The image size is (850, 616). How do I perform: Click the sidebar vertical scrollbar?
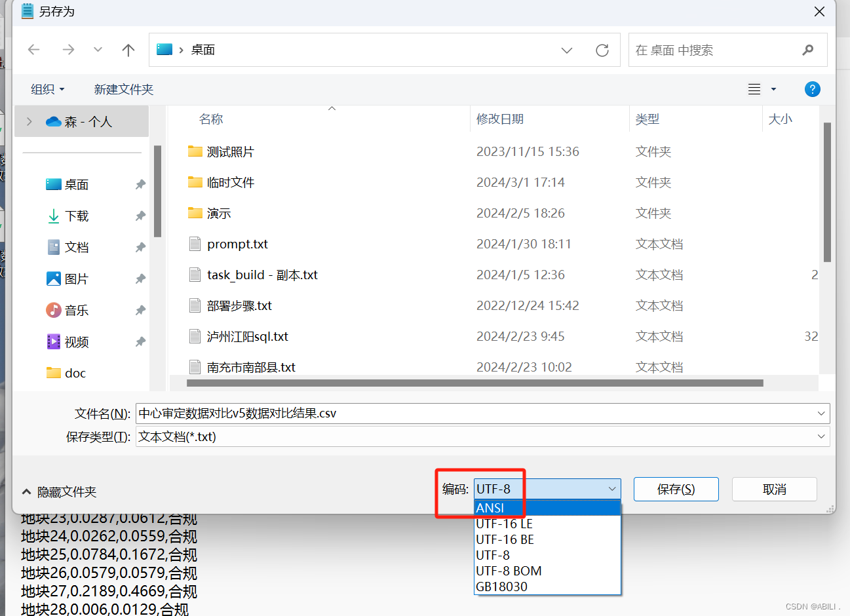pos(157,191)
